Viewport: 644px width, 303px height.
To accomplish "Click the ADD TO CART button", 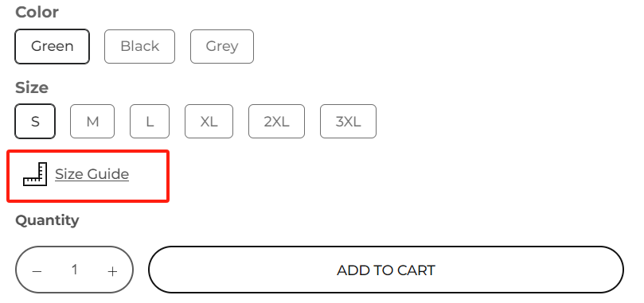I will pyautogui.click(x=386, y=270).
